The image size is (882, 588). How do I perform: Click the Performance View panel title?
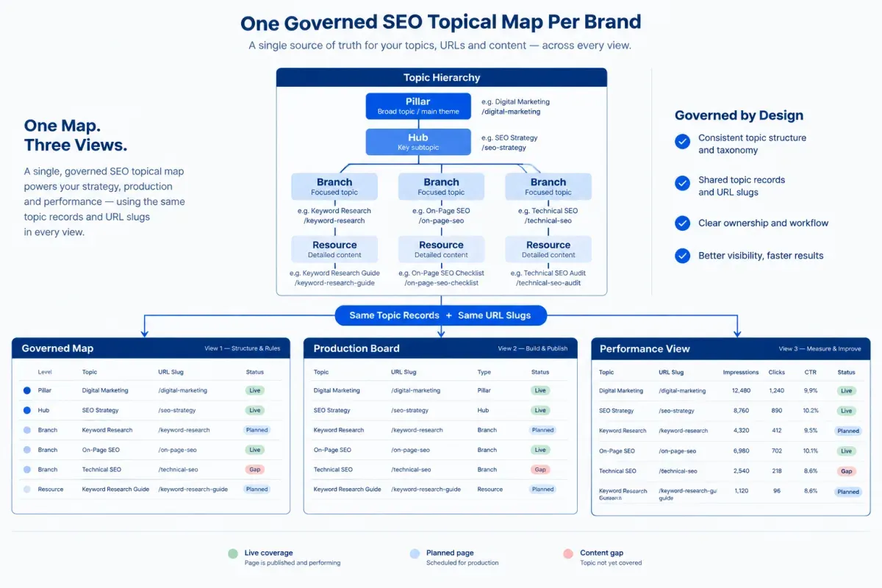click(x=645, y=348)
